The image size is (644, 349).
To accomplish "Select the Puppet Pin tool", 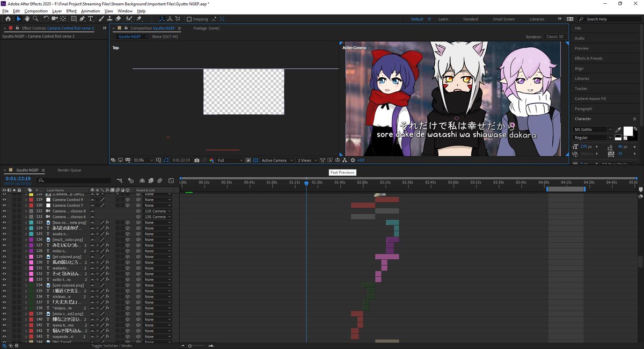I will tap(138, 19).
